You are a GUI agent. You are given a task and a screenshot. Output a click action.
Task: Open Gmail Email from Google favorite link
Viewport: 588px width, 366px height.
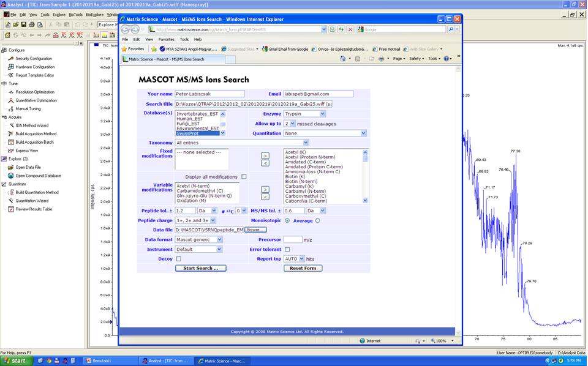[x=285, y=49]
